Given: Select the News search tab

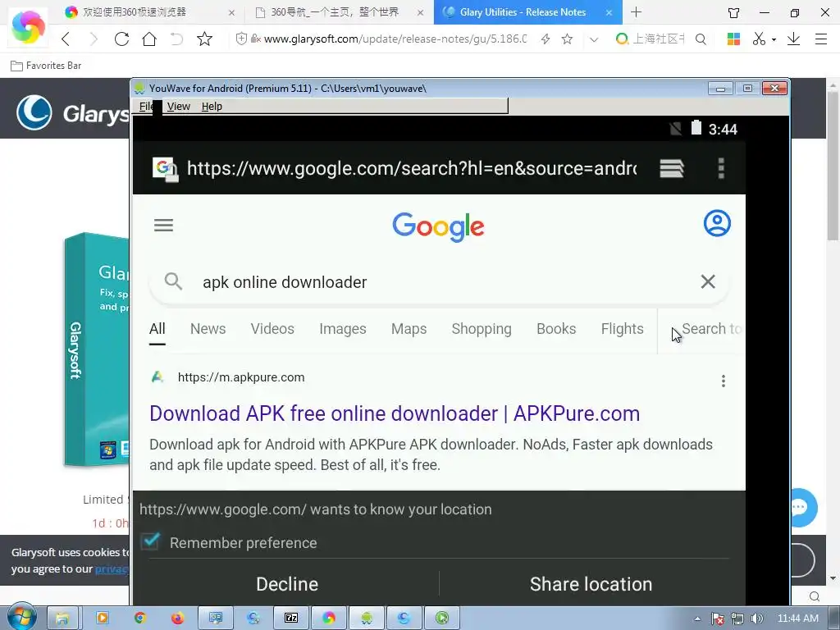Looking at the screenshot, I should tap(208, 328).
